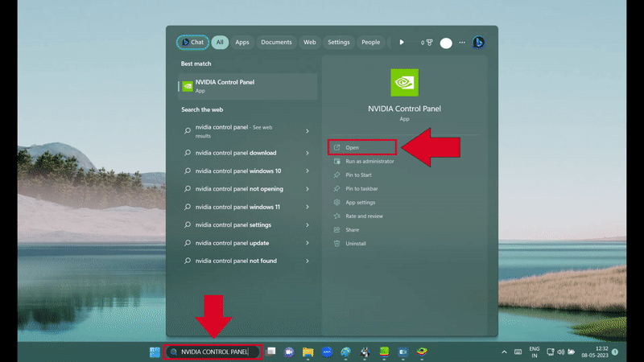Click web suggestion 'nvidia control panel update'
Viewport: 644px width, 362px height.
232,243
